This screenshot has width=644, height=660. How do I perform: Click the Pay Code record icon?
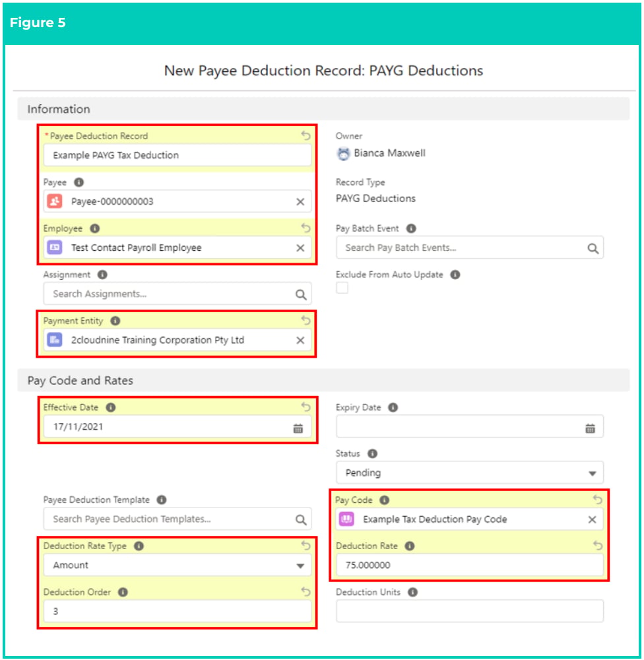[x=347, y=519]
